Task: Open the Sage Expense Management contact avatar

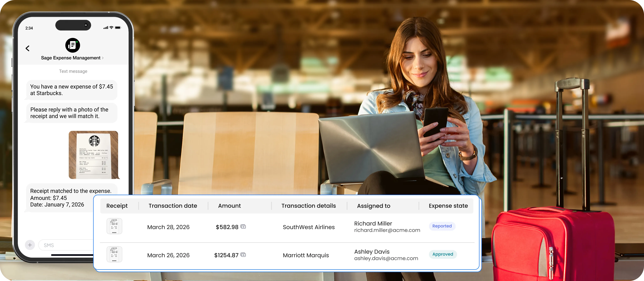Action: click(72, 45)
